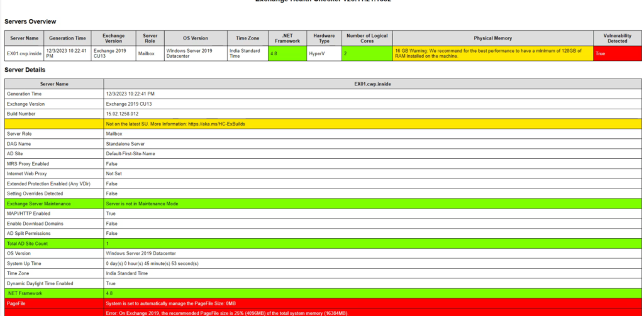The height and width of the screenshot is (316, 644).
Task: Click the red Vulnerability Detected "True" cell
Action: (x=617, y=53)
